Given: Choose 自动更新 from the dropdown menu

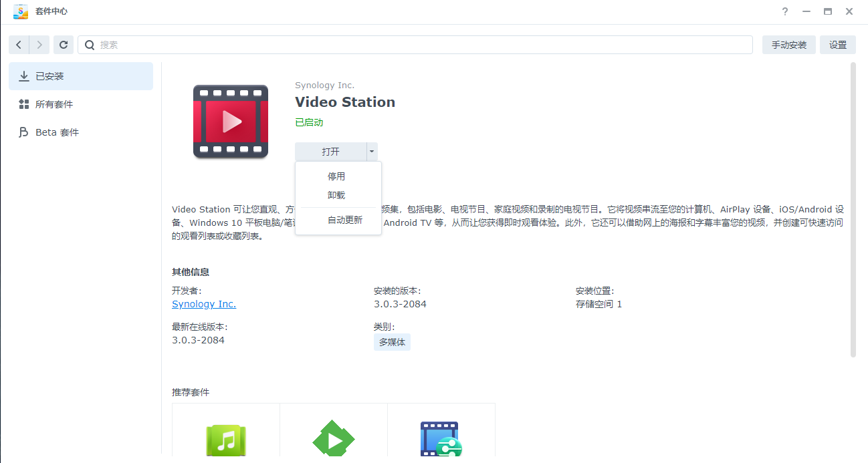Looking at the screenshot, I should pyautogui.click(x=338, y=220).
